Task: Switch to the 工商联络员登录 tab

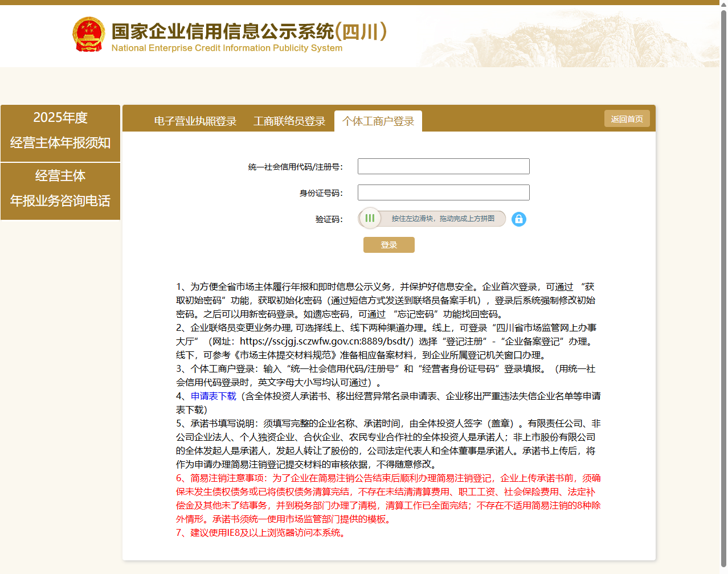Action: point(289,121)
